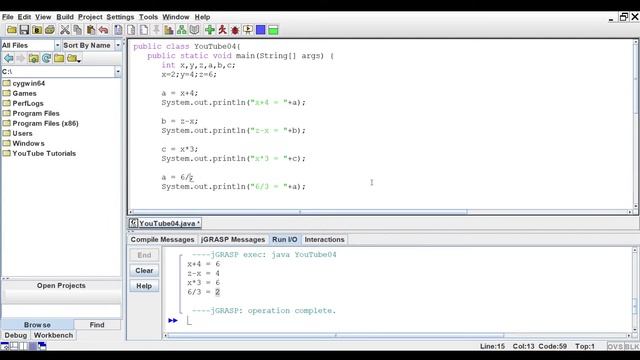640x360 pixels.
Task: Click the folder-with-gear icon in the browser toolbar
Action: pos(33,58)
